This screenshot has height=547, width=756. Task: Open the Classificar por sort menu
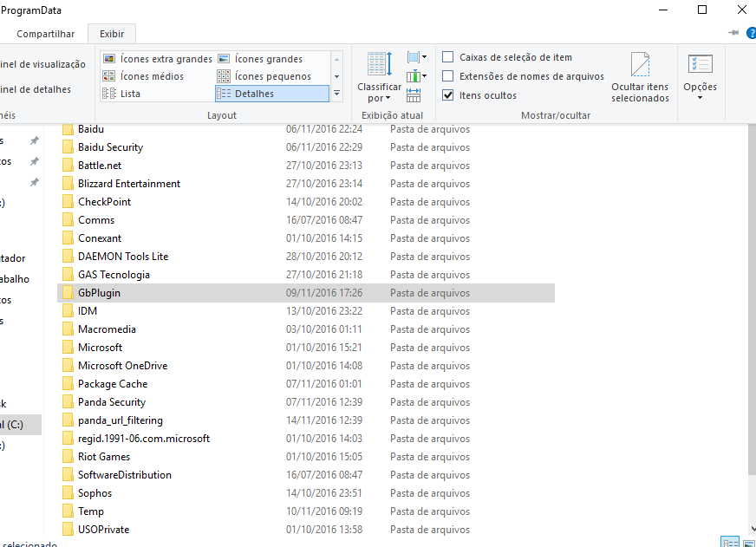(x=379, y=77)
